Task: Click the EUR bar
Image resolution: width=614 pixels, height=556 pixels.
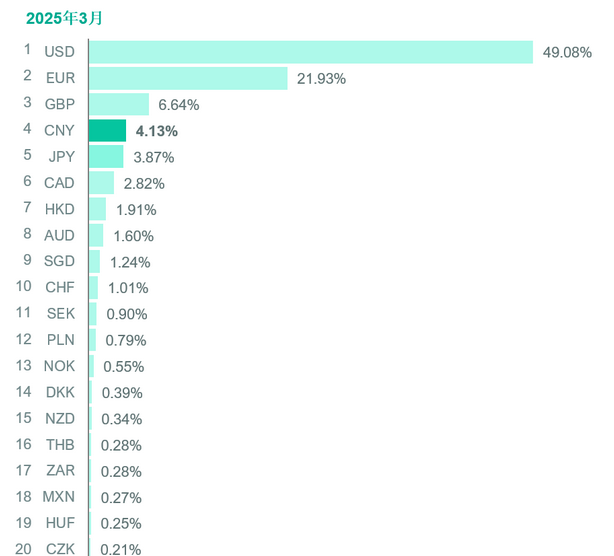Action: click(188, 78)
